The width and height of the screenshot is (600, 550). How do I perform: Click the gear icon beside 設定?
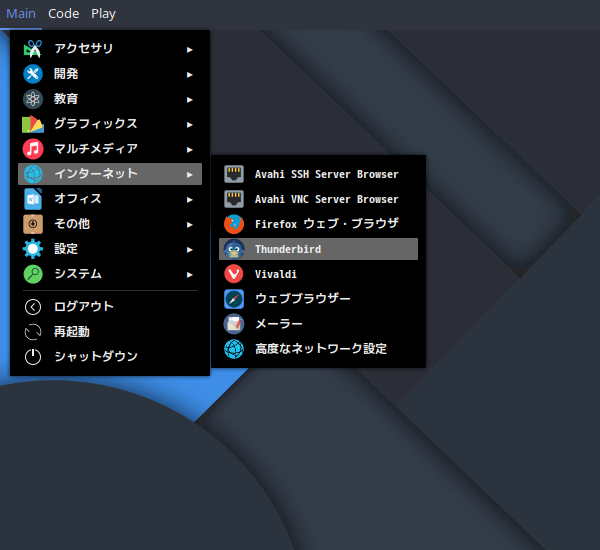click(x=33, y=249)
